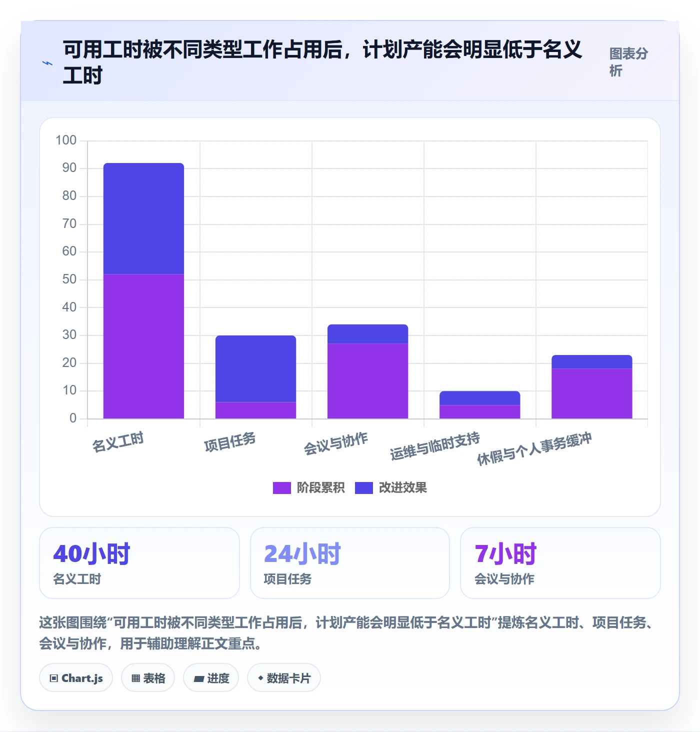
Task: Click the 名义工时 x-axis label
Action: click(118, 442)
